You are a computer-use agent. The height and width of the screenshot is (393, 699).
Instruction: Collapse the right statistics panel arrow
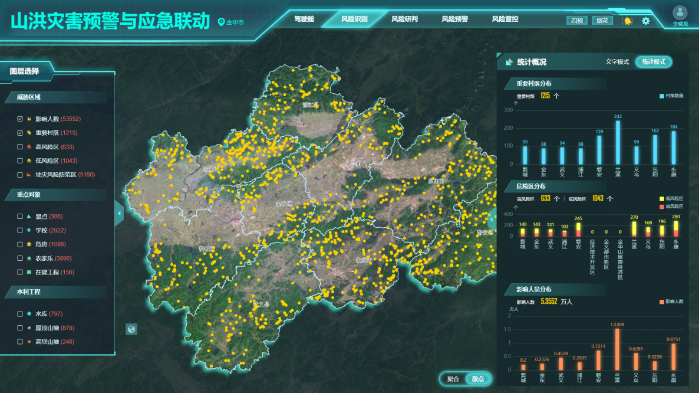click(x=492, y=219)
